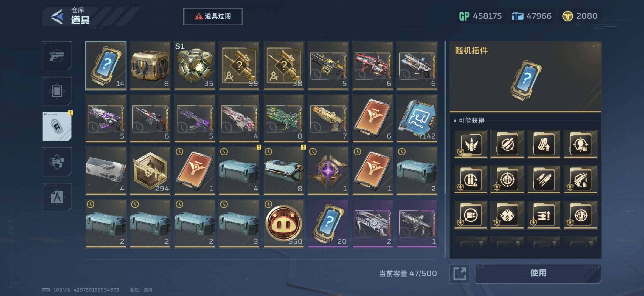Select the currently highlighted items sidebar tab

coord(57,126)
